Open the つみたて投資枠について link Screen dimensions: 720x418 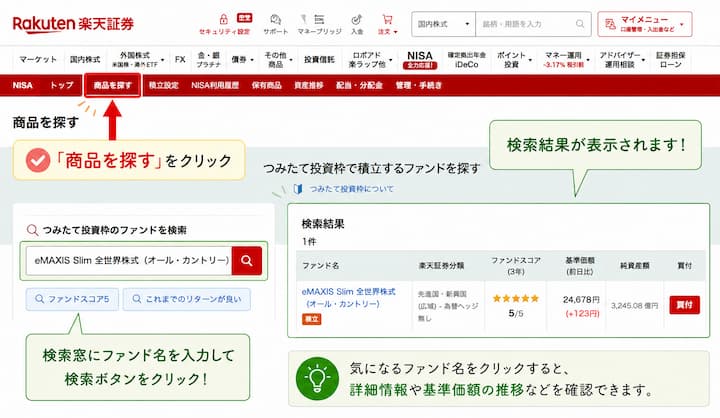(x=351, y=189)
